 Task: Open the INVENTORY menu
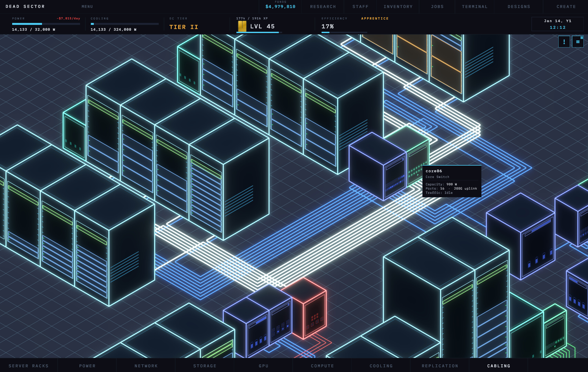(398, 7)
